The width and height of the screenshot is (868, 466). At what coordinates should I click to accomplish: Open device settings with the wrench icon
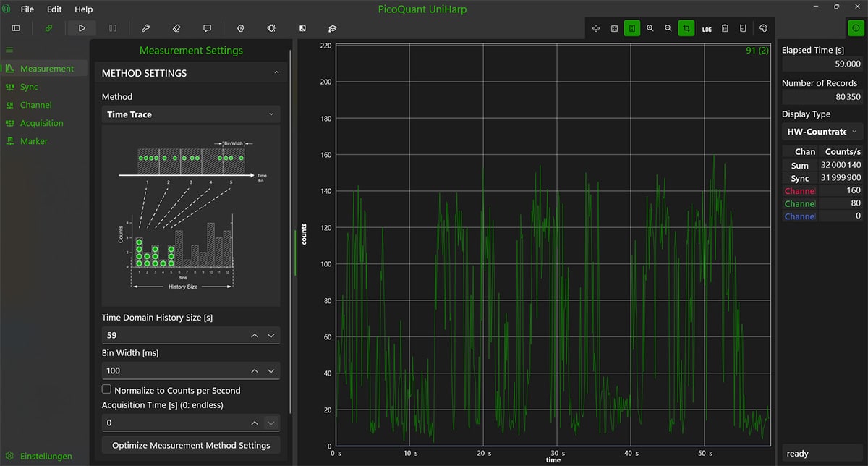tap(146, 28)
